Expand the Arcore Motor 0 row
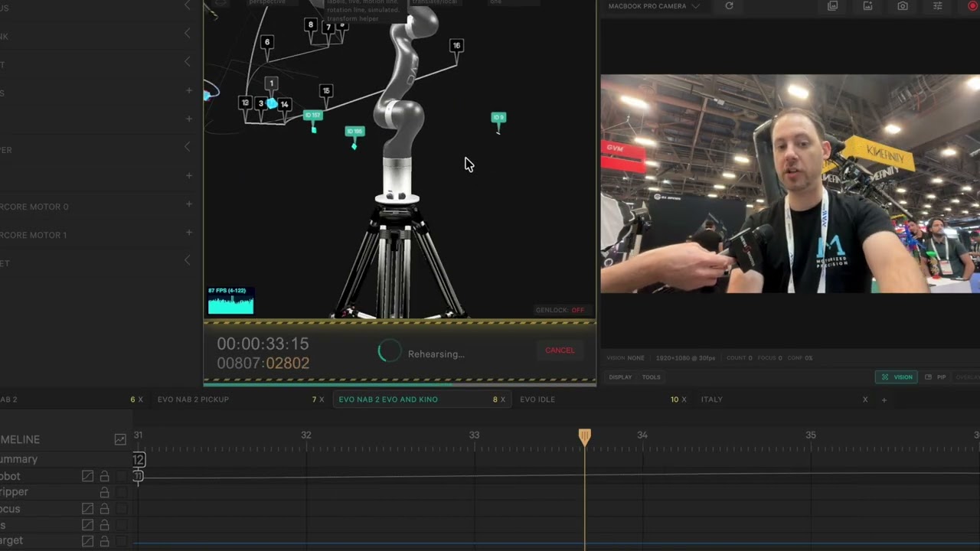 point(188,204)
